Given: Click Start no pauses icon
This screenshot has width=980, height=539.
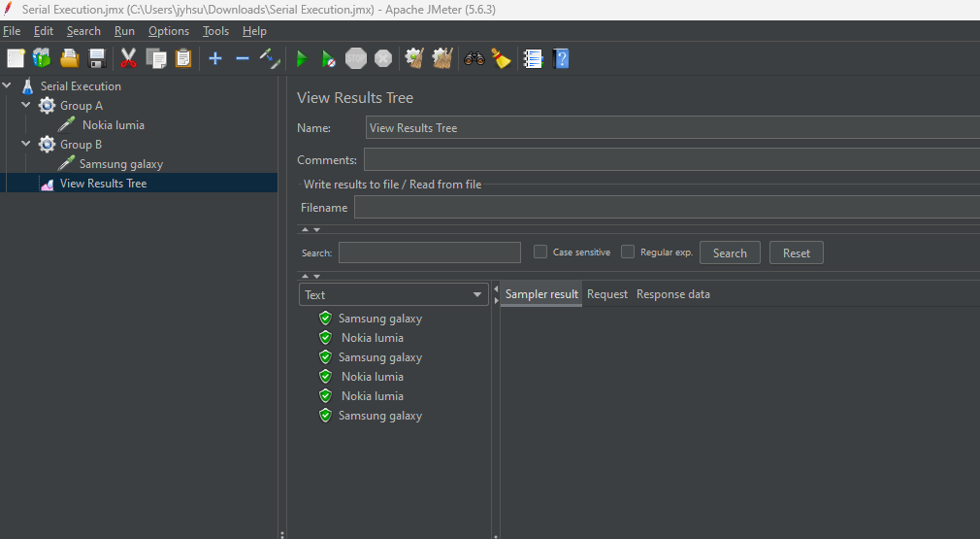Looking at the screenshot, I should click(x=328, y=59).
